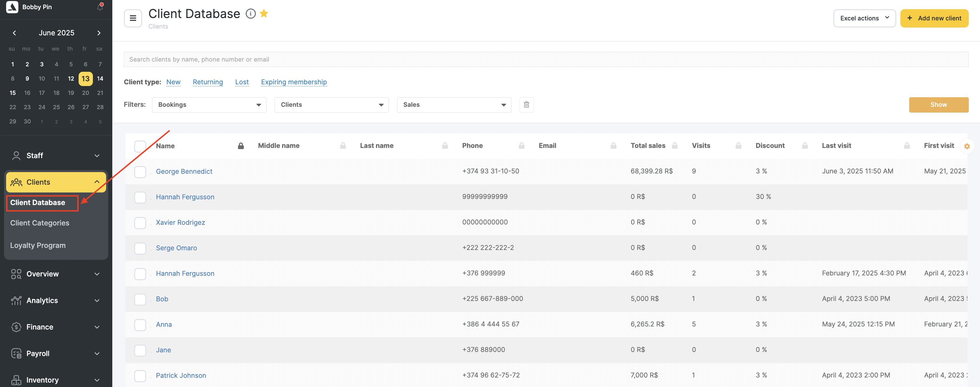Open Patrick Johnson client profile
980x387 pixels.
coord(181,375)
